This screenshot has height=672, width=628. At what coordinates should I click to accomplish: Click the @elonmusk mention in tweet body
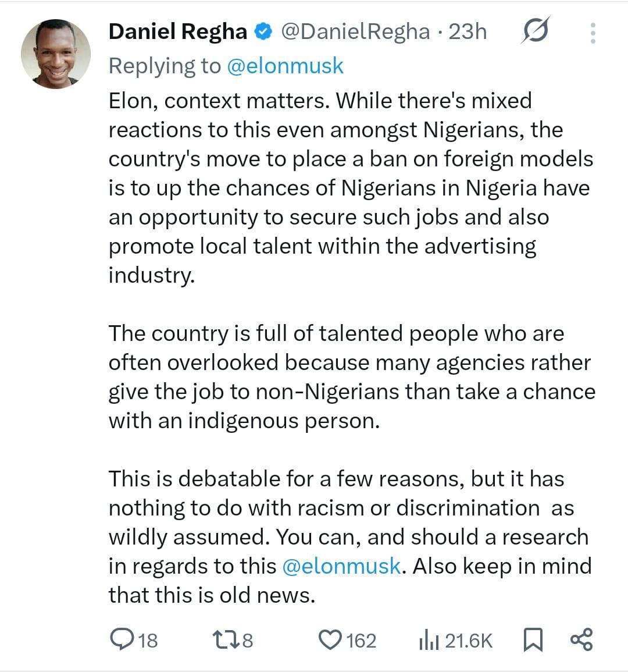point(341,566)
